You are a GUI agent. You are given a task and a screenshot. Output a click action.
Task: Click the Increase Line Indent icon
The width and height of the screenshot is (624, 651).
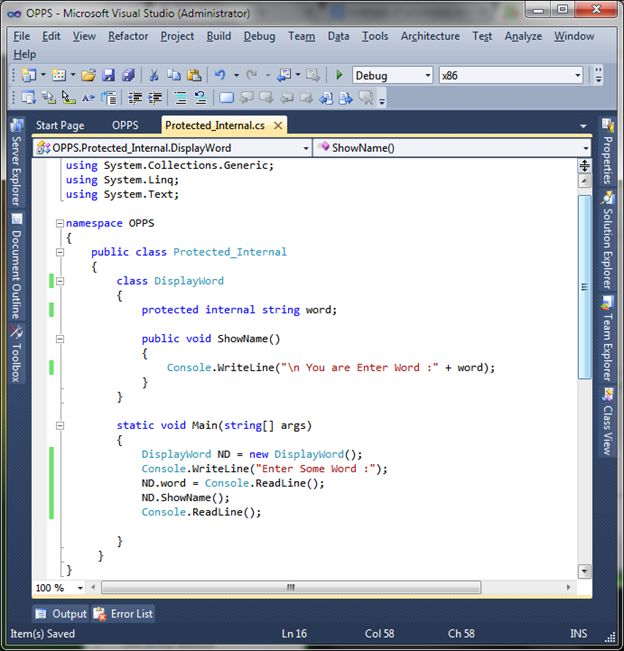click(x=155, y=98)
